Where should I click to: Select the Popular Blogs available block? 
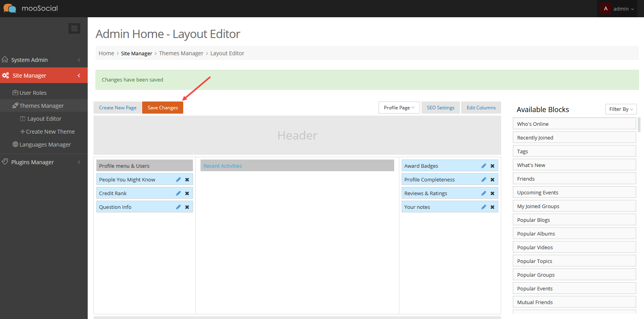click(x=574, y=220)
